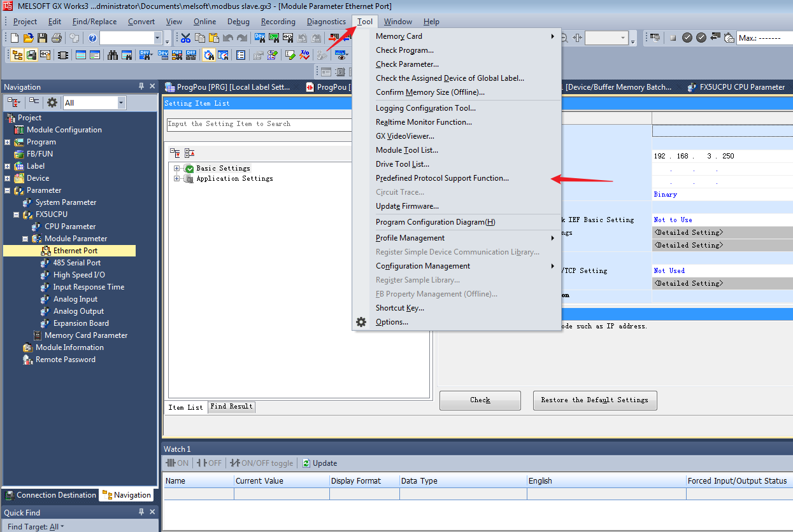Pin the Navigation panel
The width and height of the screenshot is (793, 532).
[x=141, y=87]
